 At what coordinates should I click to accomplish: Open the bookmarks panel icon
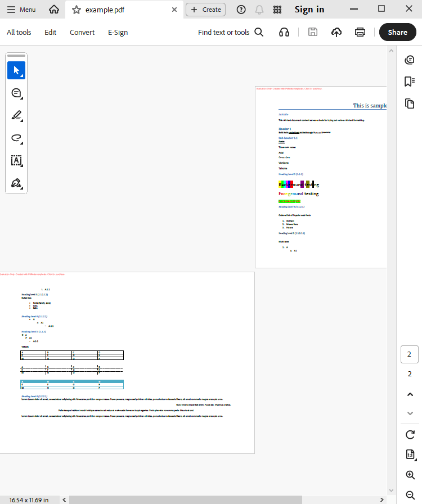click(410, 82)
